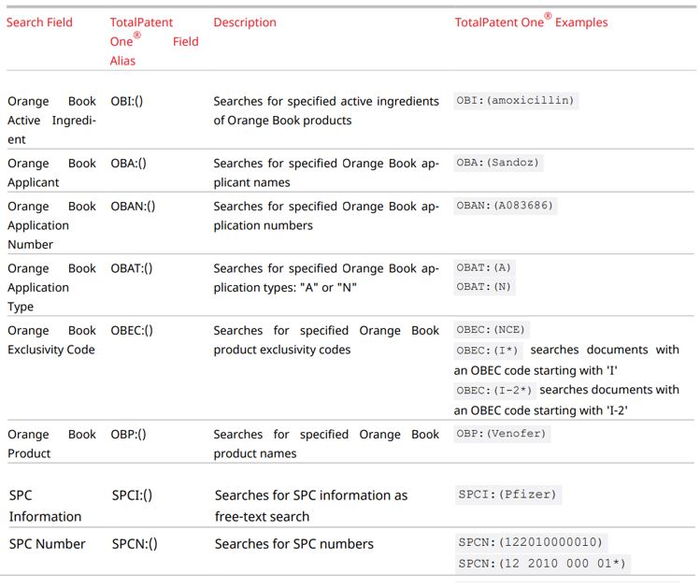Click the SPCN:() field alias cell
700x588 pixels.
pyautogui.click(x=135, y=544)
